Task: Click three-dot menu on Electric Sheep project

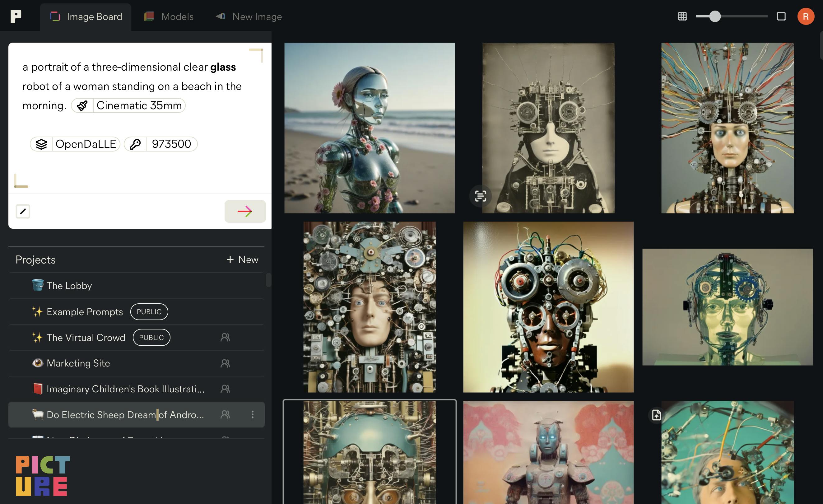Action: [252, 415]
